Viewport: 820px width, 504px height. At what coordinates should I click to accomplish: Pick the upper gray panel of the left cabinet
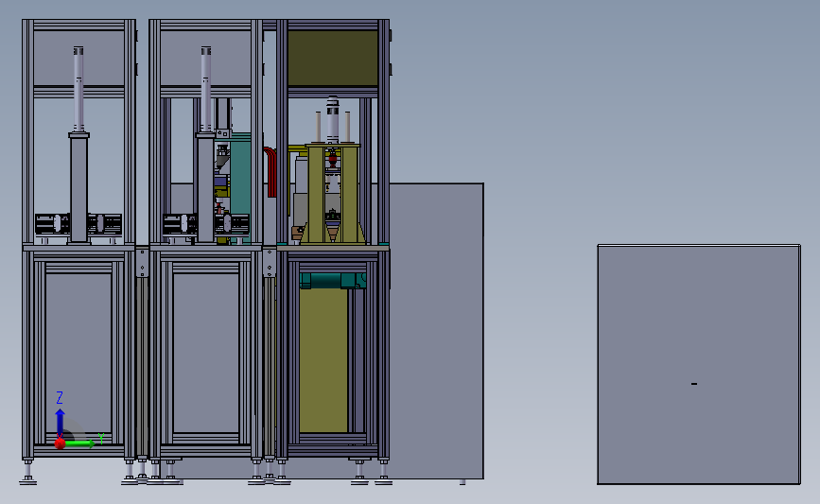click(79, 58)
